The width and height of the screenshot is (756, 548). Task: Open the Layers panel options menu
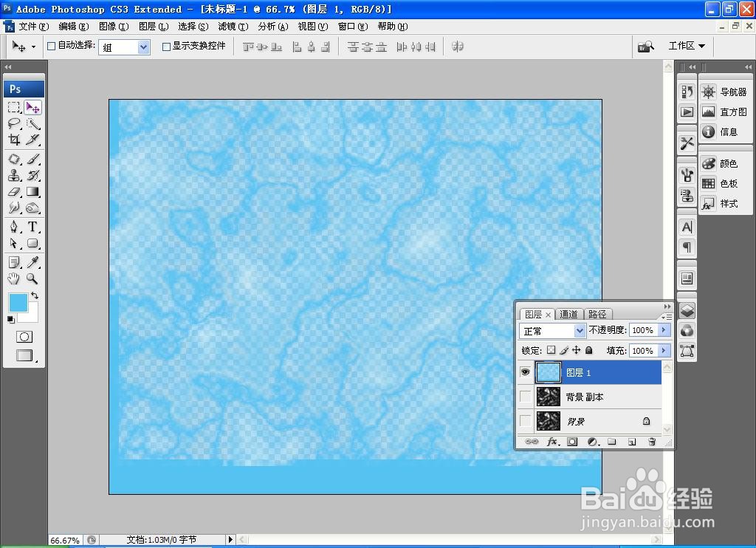click(x=667, y=316)
